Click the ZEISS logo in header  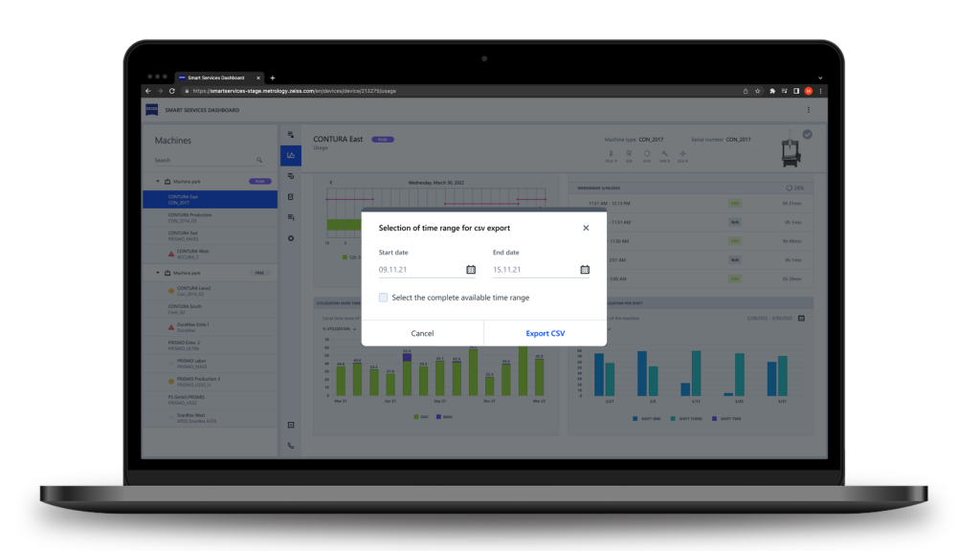[152, 110]
